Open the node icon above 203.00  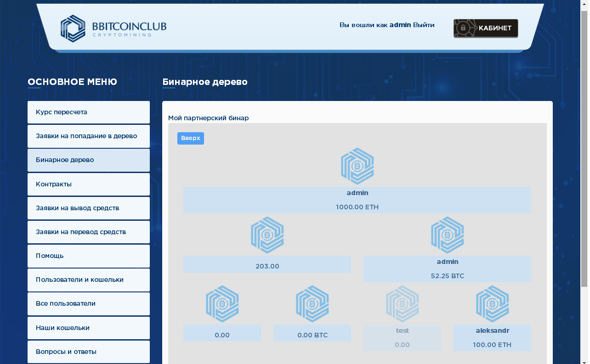point(267,235)
